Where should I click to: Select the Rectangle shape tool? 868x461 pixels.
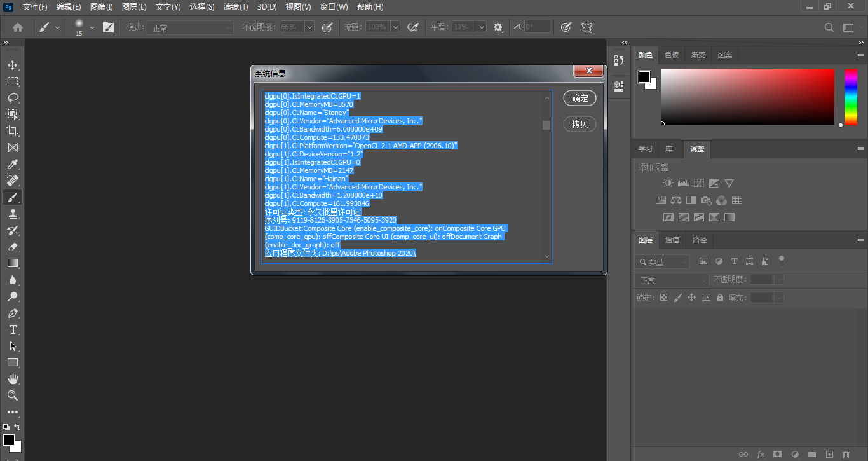[x=12, y=362]
